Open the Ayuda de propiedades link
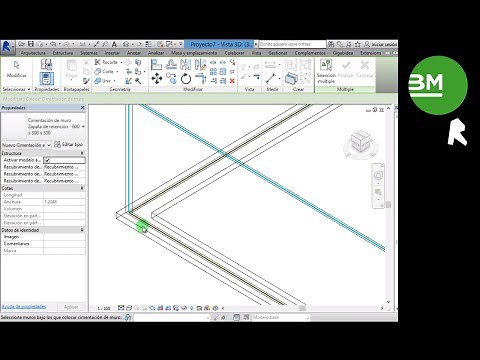Viewport: 480px width, 360px height. tap(24, 306)
